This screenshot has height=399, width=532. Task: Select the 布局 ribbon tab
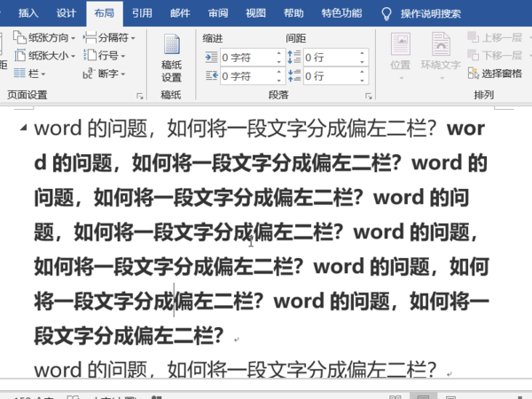click(x=104, y=13)
